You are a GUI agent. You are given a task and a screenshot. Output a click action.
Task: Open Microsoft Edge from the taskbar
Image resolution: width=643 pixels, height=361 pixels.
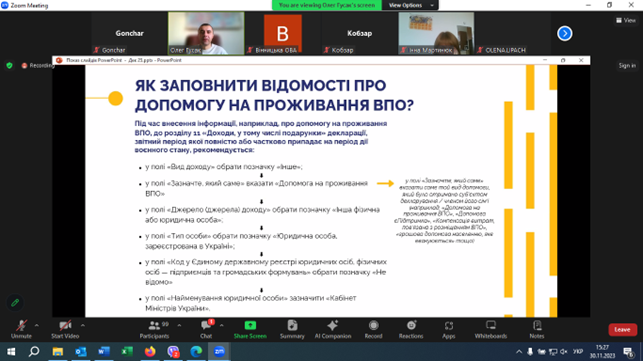[196, 352]
